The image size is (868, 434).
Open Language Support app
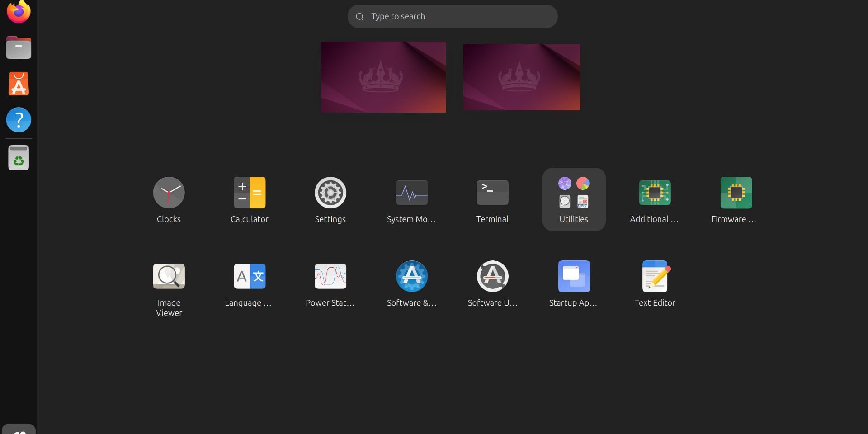249,277
